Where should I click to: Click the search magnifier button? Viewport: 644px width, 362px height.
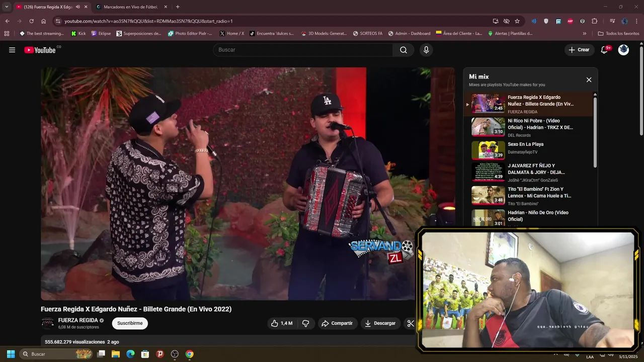[404, 50]
